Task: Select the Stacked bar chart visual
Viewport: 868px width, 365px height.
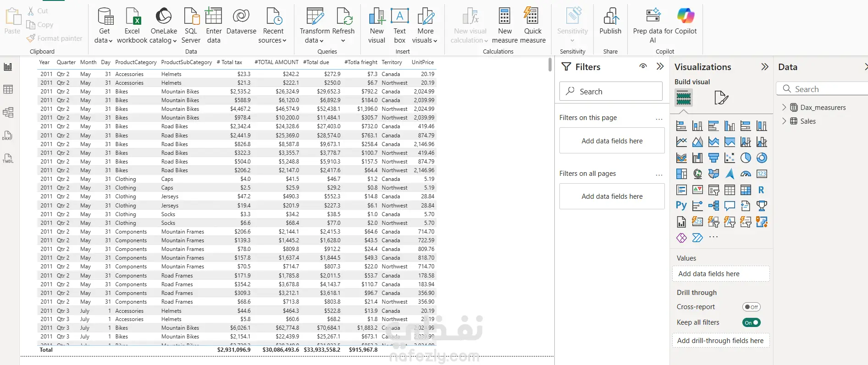Action: point(681,126)
